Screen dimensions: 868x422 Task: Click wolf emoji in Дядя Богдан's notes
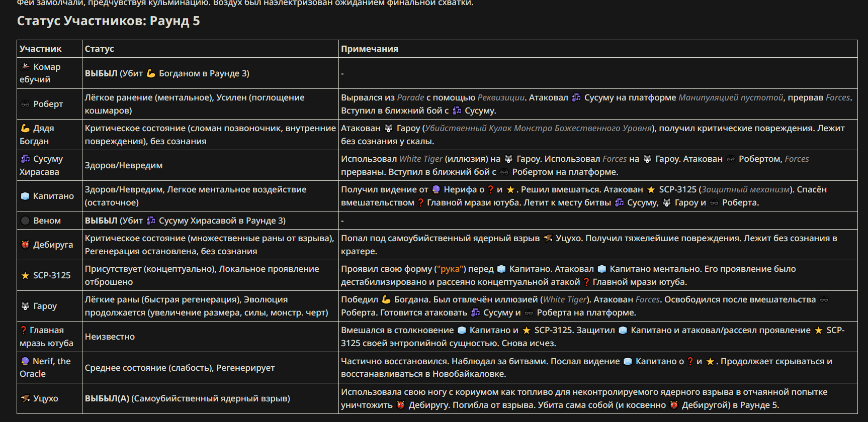(388, 128)
